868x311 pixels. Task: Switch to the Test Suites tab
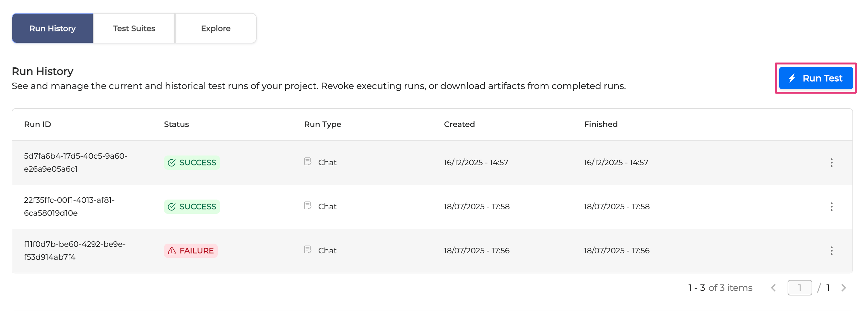coord(134,28)
